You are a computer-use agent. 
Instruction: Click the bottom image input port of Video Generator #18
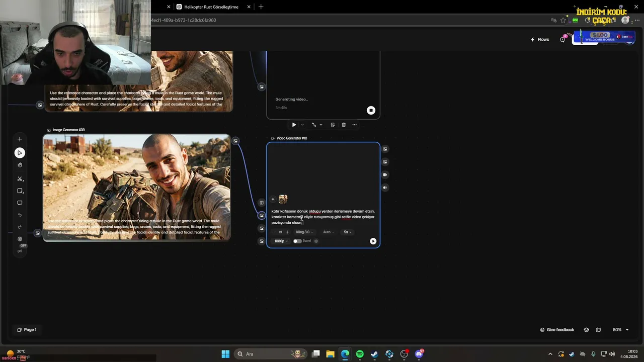[x=262, y=241]
